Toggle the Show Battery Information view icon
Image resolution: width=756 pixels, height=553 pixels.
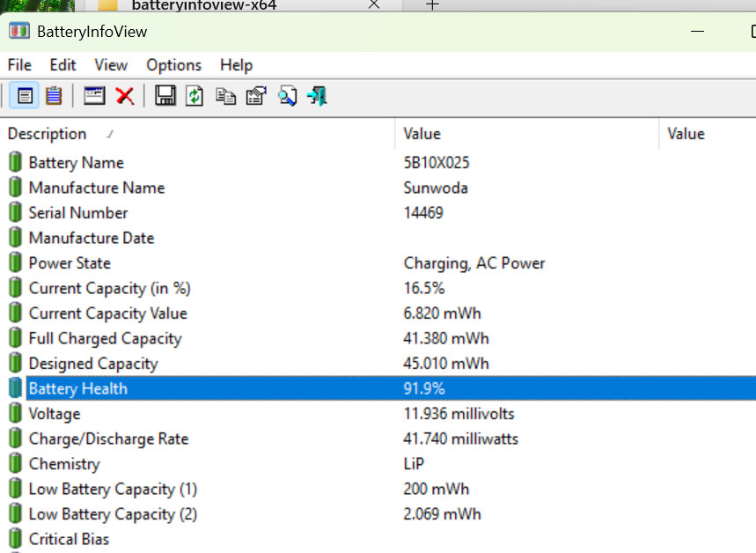pos(26,96)
